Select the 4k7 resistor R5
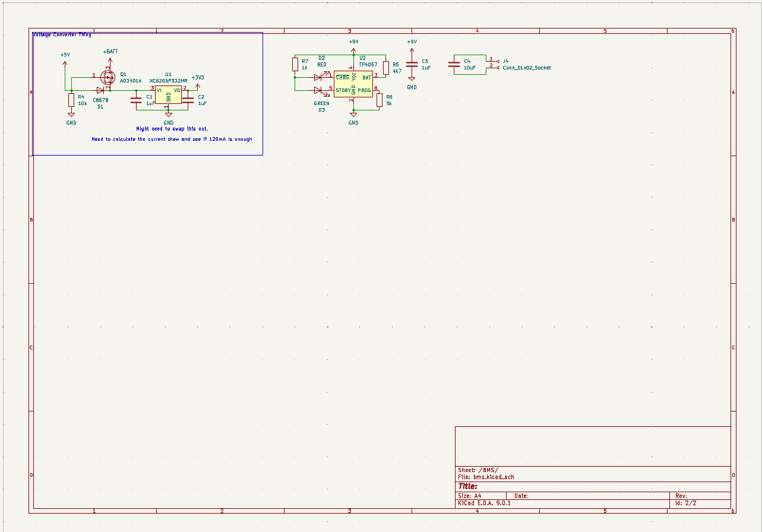 (x=385, y=67)
